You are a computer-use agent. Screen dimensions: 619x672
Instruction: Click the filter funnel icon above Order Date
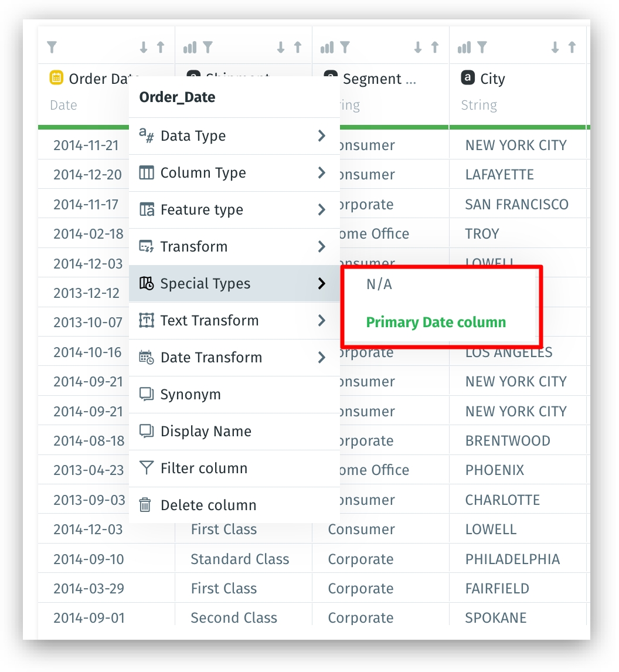point(52,47)
